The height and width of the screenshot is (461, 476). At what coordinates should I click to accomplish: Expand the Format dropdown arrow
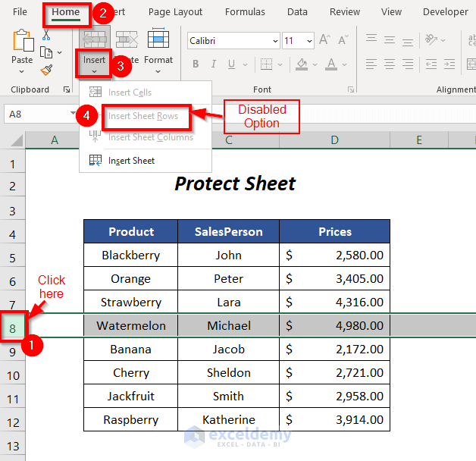pos(158,72)
